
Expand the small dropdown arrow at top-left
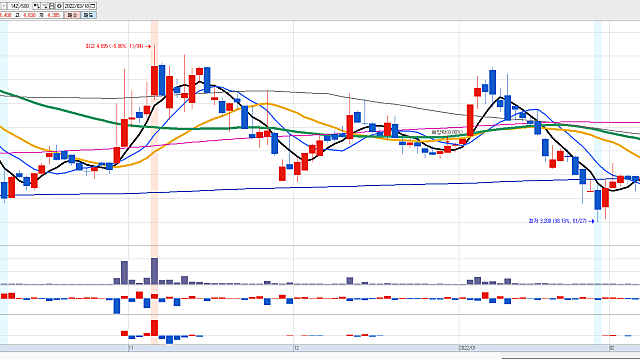[3, 6]
